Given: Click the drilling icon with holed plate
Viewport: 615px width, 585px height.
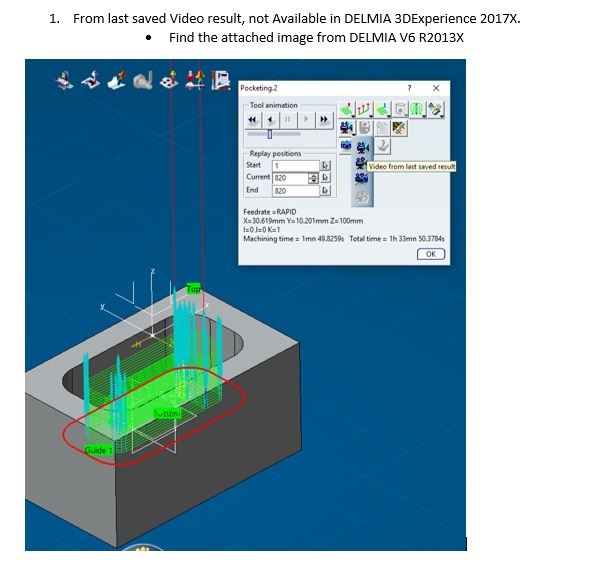Looking at the screenshot, I should pyautogui.click(x=169, y=80).
